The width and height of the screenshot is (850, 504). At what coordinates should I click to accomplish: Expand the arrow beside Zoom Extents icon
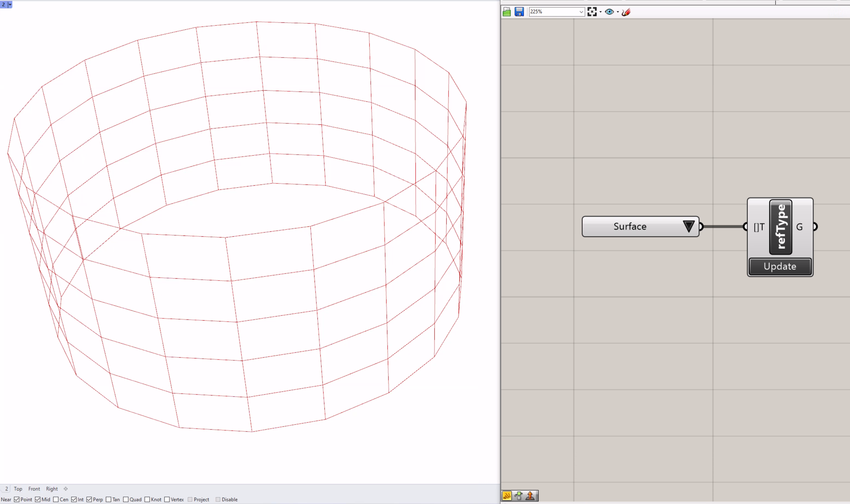point(601,12)
